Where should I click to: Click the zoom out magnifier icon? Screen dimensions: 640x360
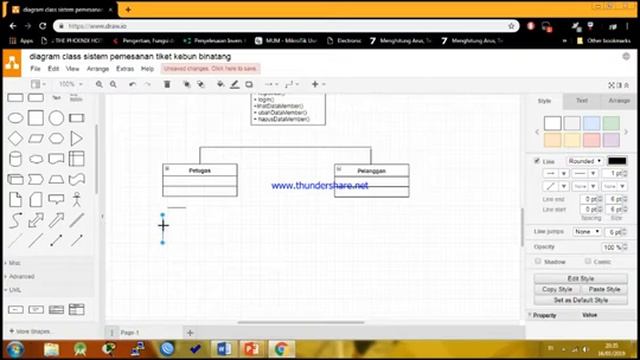pyautogui.click(x=113, y=84)
